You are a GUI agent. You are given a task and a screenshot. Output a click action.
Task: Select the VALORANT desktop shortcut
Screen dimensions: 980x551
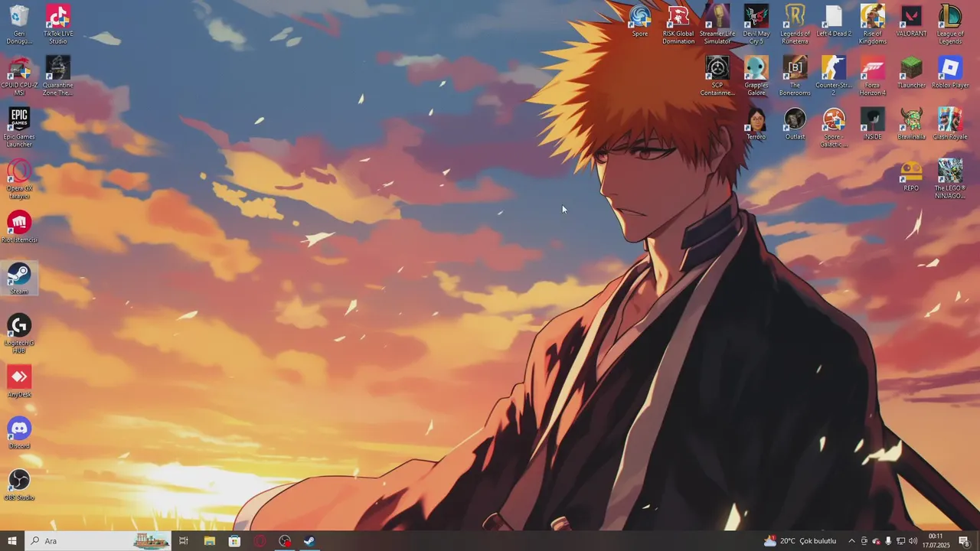(x=911, y=21)
